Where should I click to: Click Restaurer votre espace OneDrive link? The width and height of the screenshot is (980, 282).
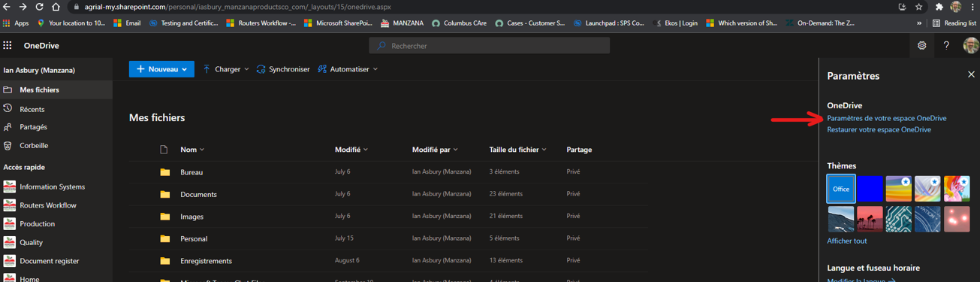(879, 129)
